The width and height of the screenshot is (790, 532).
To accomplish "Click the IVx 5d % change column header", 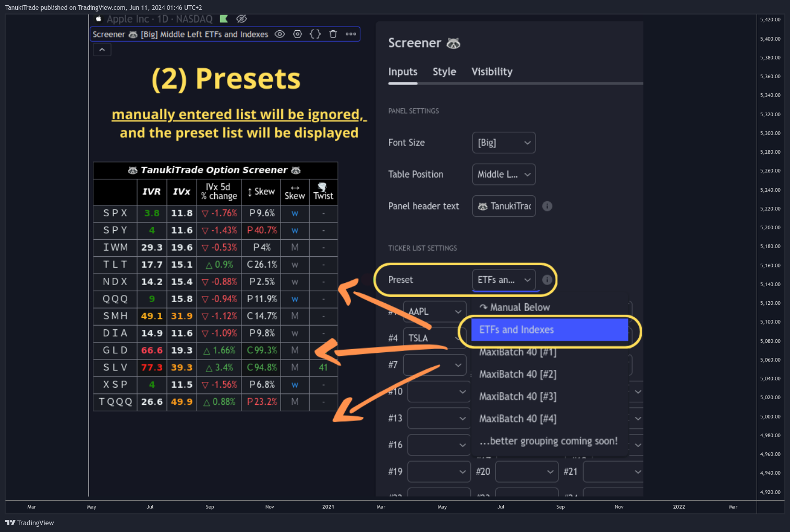I will point(219,192).
